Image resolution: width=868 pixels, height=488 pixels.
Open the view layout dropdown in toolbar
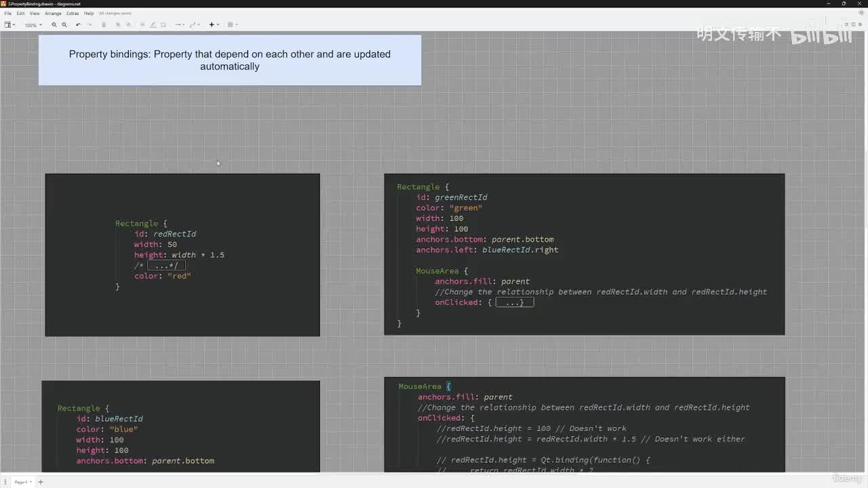[x=9, y=25]
